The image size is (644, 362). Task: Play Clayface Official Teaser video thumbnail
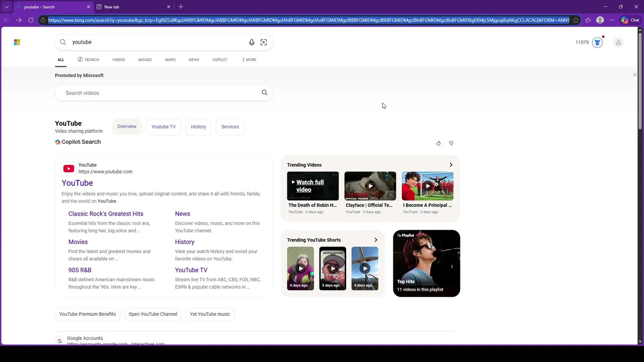tap(370, 186)
